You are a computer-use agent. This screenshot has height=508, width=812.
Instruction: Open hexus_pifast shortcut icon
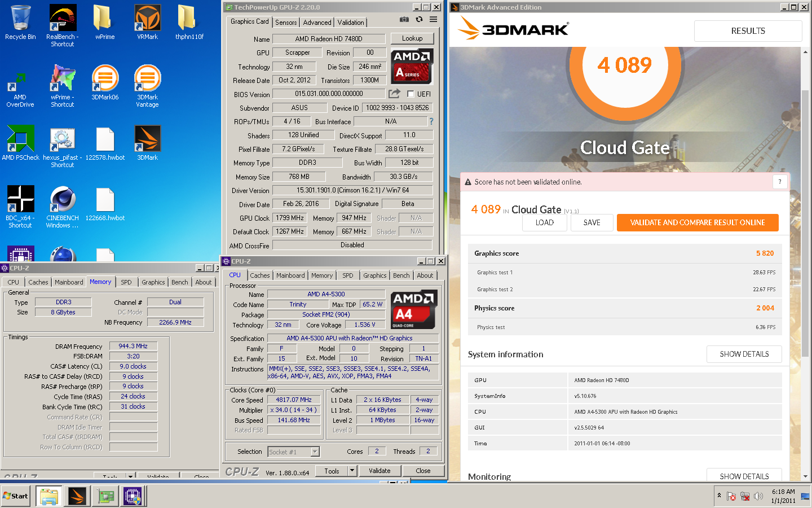point(63,147)
